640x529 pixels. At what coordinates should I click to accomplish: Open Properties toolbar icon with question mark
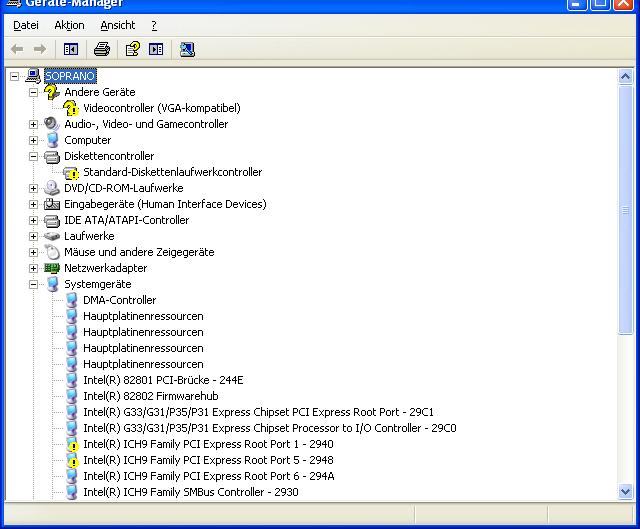click(133, 49)
